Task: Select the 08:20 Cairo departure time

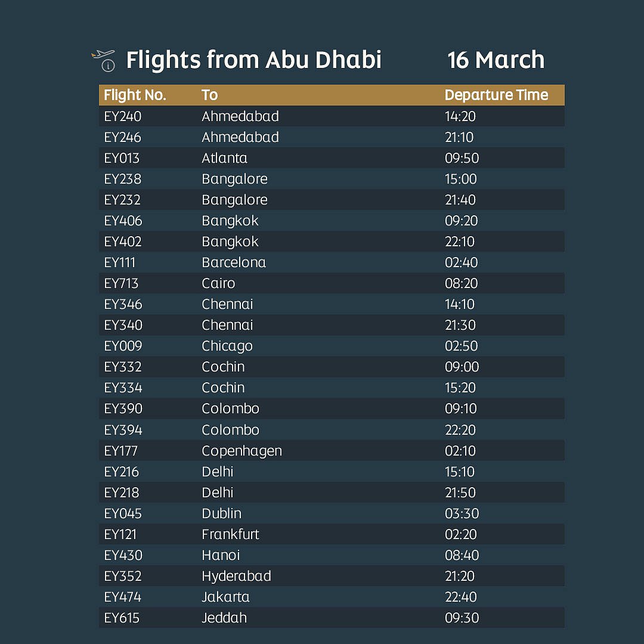Action: point(462,283)
